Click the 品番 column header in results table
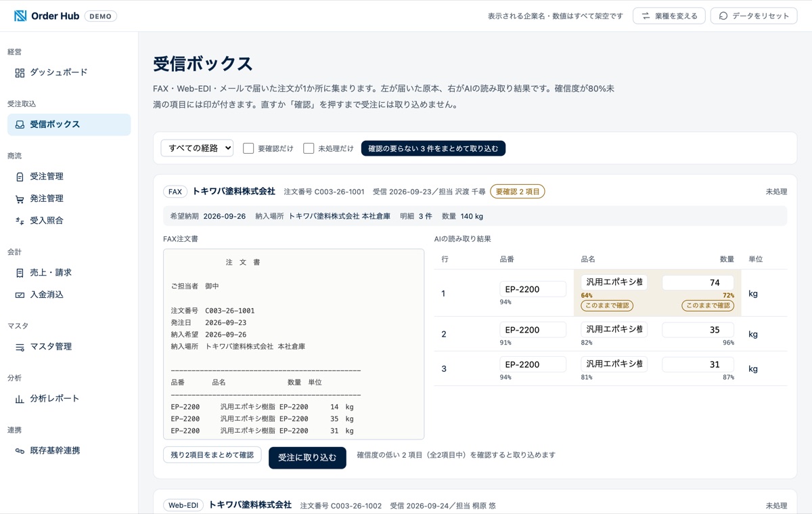 507,259
